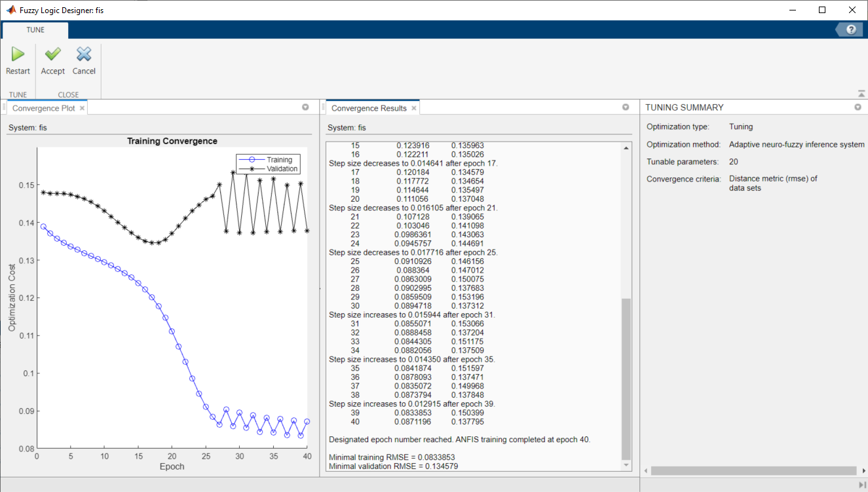Switch to the Convergence Results tab
The width and height of the screenshot is (868, 492).
click(x=368, y=107)
